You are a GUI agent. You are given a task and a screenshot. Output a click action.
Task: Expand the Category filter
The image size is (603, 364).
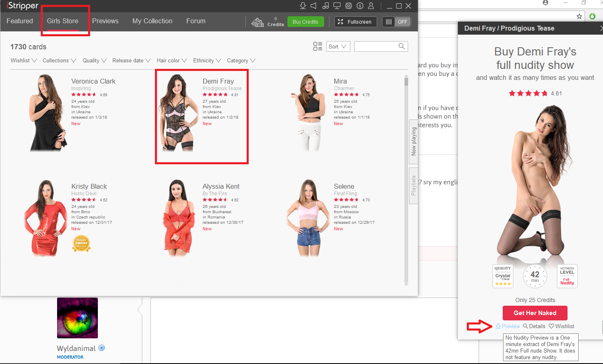point(241,60)
